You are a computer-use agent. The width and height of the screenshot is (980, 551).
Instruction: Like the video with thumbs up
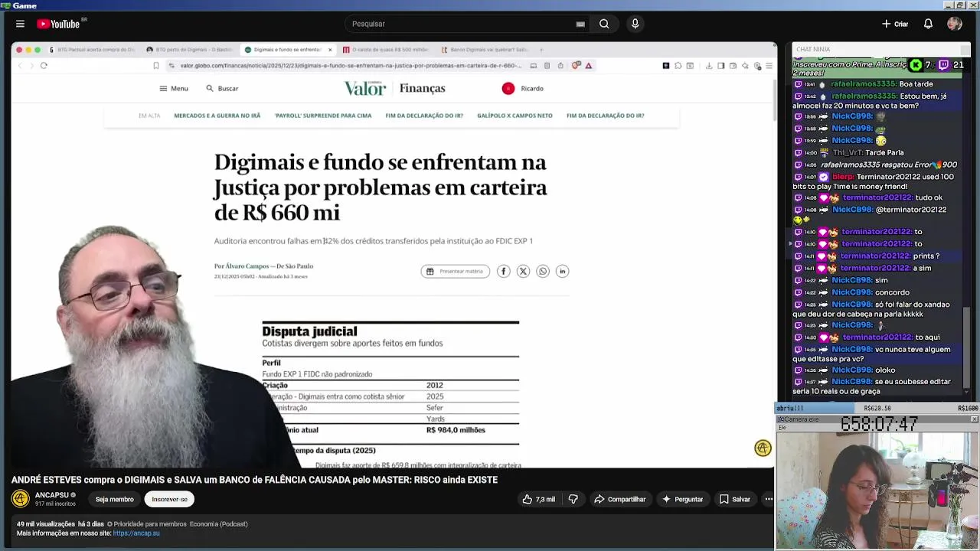[538, 499]
